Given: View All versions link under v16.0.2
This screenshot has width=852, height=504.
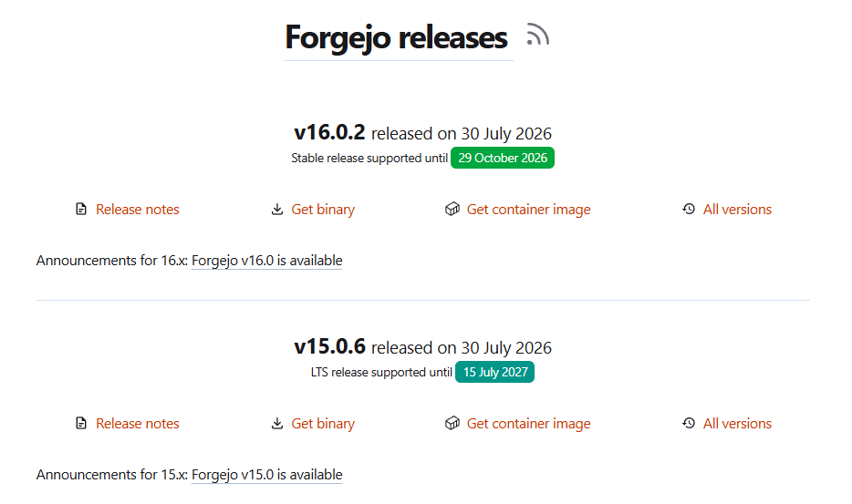Looking at the screenshot, I should (x=737, y=210).
